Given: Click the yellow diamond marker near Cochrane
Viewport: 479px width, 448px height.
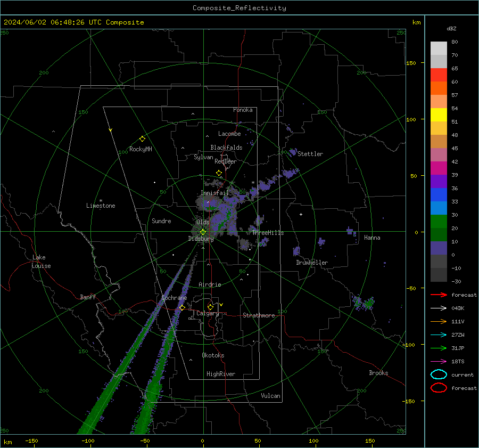Looking at the screenshot, I should [x=182, y=307].
